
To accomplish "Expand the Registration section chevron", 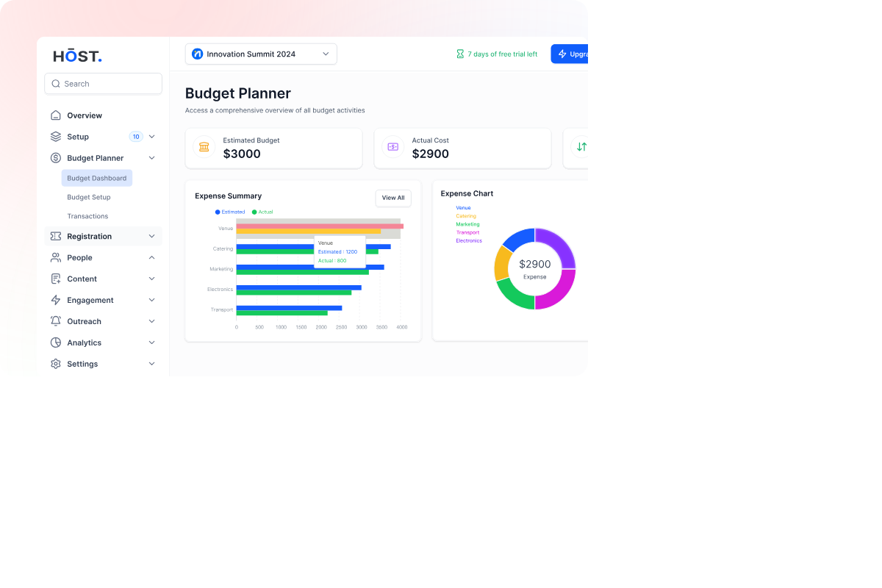I will click(x=152, y=236).
